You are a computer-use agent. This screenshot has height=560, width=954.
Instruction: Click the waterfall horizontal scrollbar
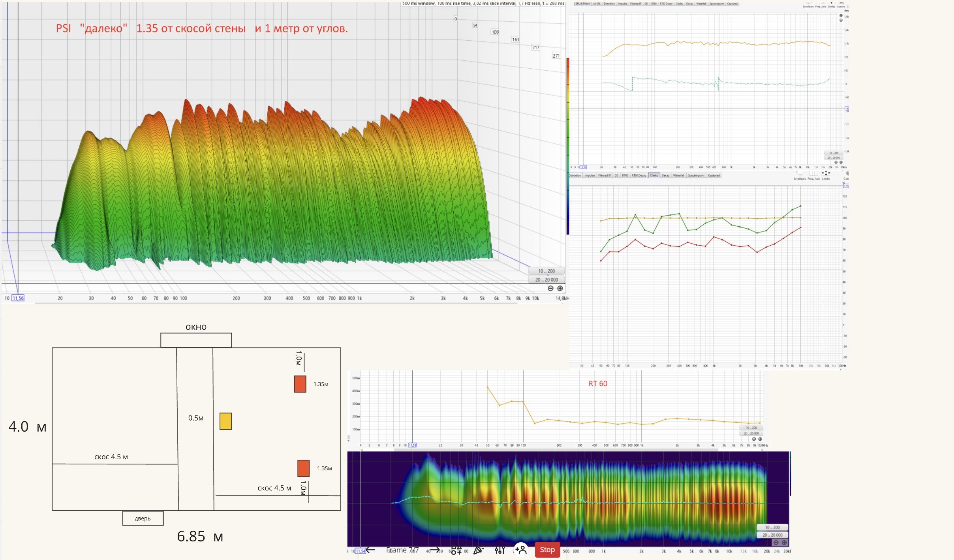(x=276, y=303)
